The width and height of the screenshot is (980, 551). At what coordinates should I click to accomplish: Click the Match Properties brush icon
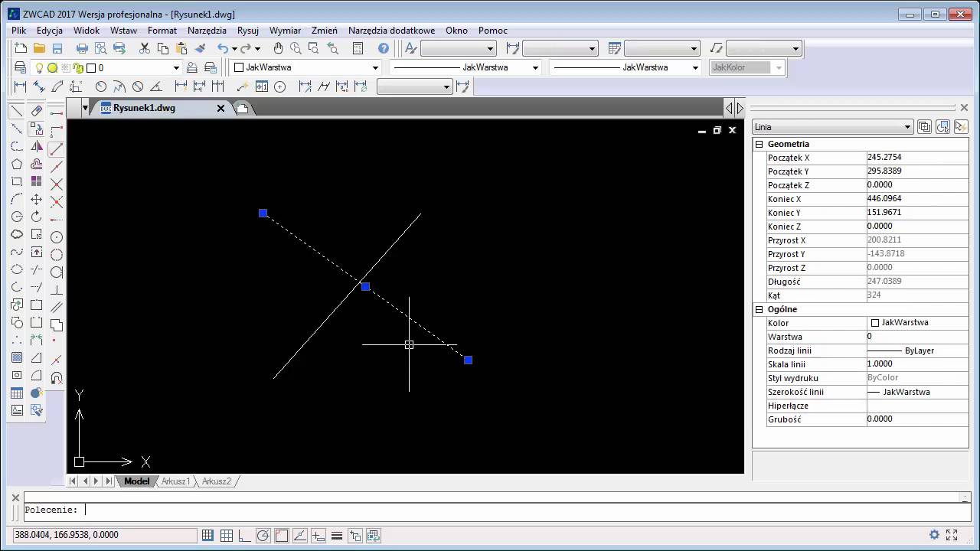(200, 48)
